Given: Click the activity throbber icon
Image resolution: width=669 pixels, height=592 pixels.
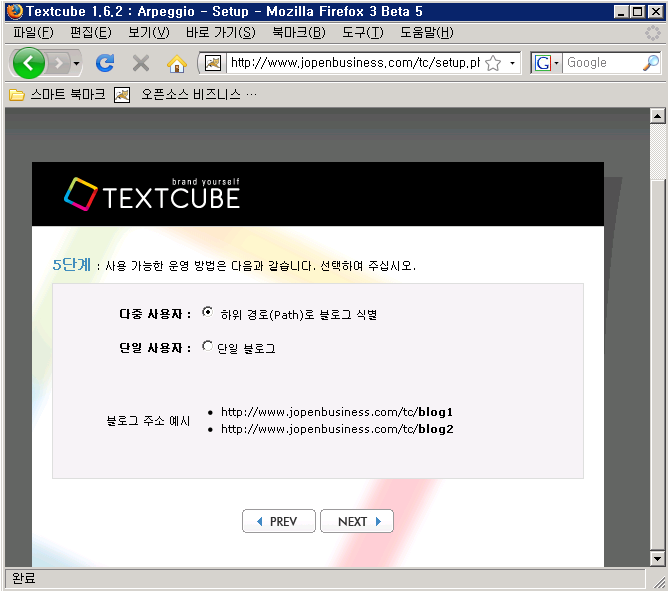Looking at the screenshot, I should pyautogui.click(x=653, y=33).
